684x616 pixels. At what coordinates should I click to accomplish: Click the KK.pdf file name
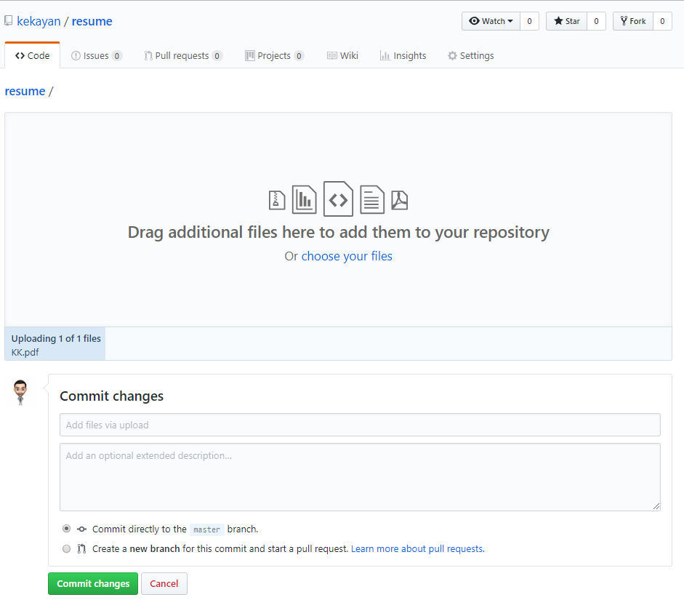25,352
